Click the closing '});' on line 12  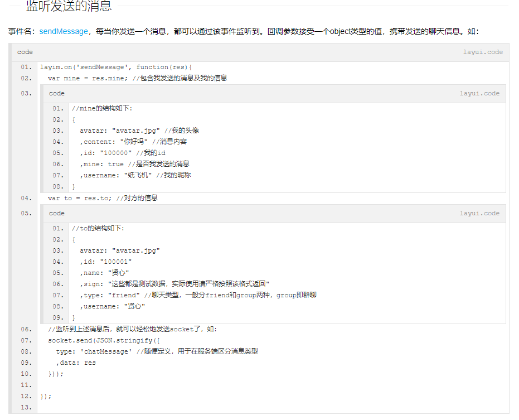(x=46, y=396)
